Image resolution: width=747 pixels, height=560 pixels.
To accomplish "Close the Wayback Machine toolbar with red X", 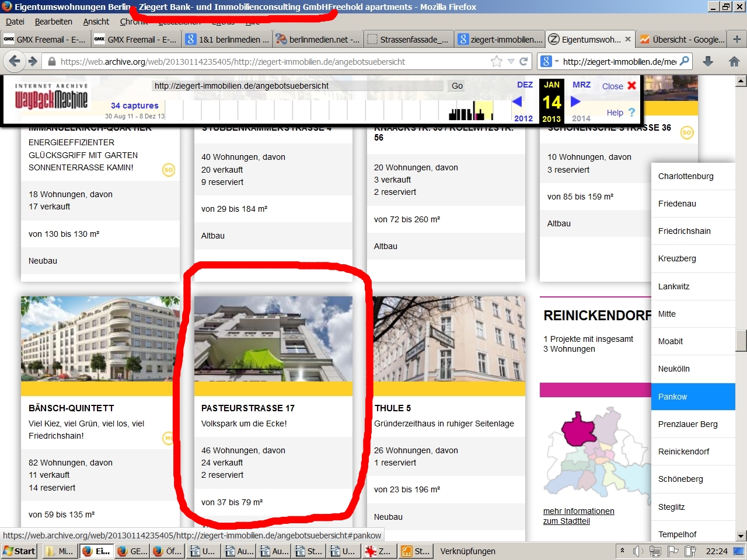I will (631, 86).
